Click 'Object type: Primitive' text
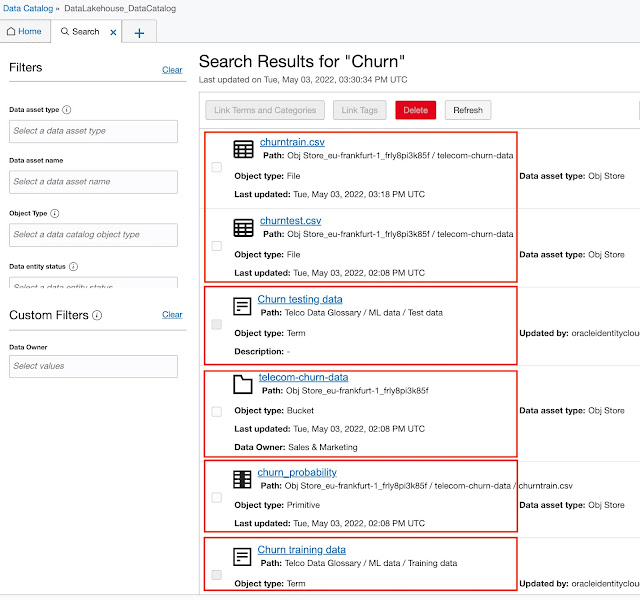 click(x=277, y=505)
